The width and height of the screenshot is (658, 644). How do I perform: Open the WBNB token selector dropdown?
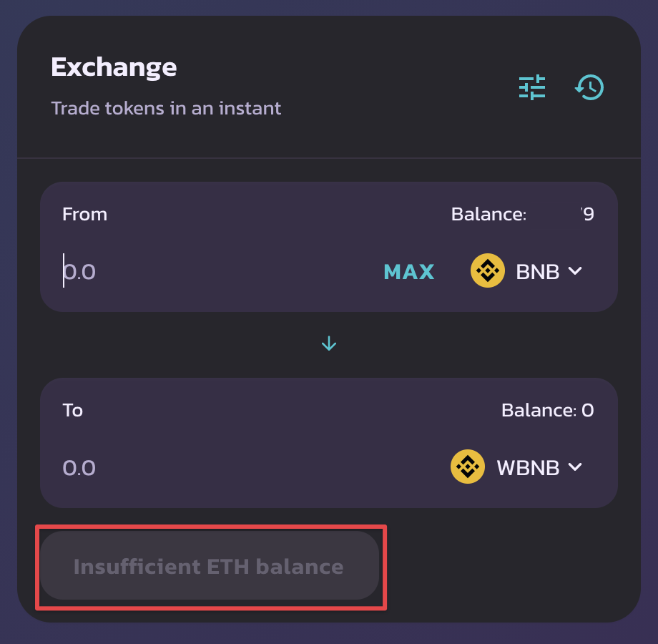point(529,467)
